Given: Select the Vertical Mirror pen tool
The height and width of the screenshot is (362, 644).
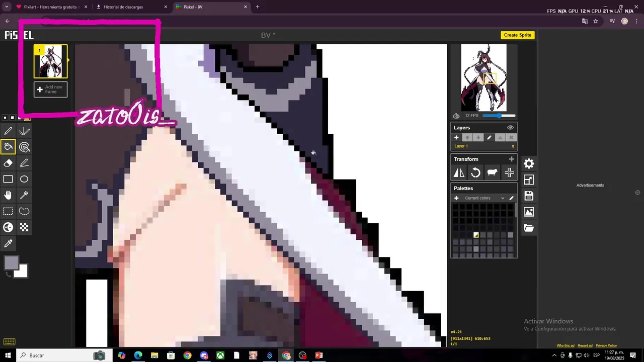Looking at the screenshot, I should (x=24, y=131).
